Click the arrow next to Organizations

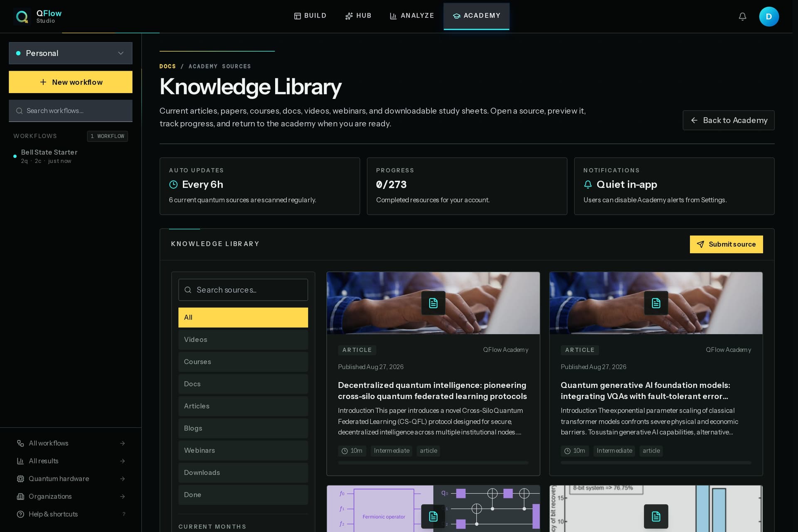click(x=123, y=497)
